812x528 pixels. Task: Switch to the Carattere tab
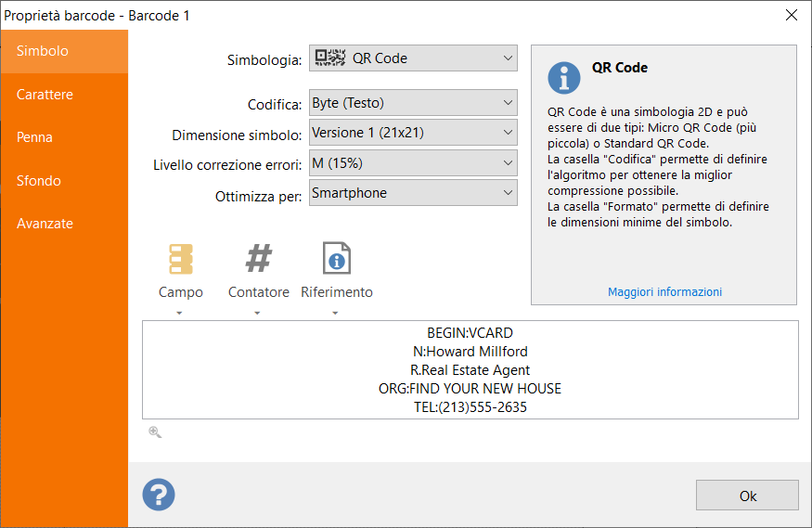pos(64,95)
